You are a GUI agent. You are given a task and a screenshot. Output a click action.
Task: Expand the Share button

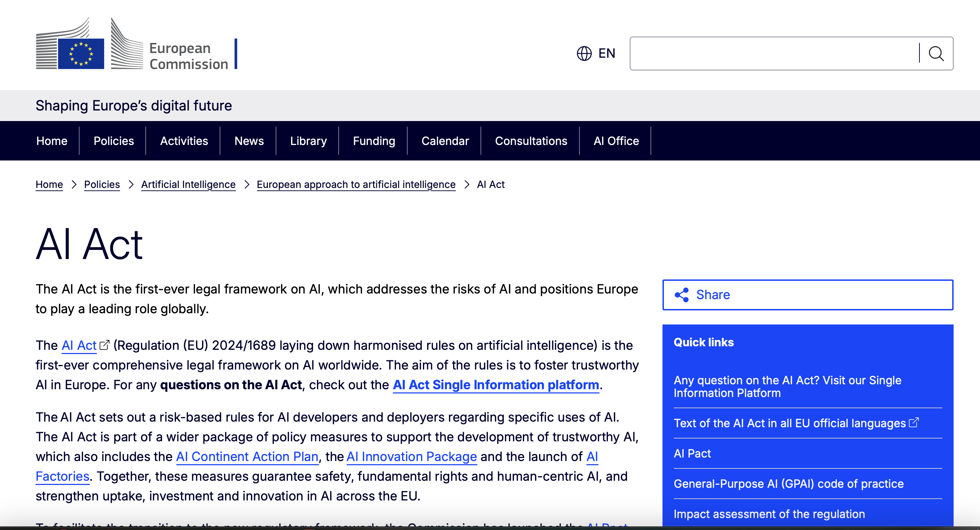pos(808,295)
